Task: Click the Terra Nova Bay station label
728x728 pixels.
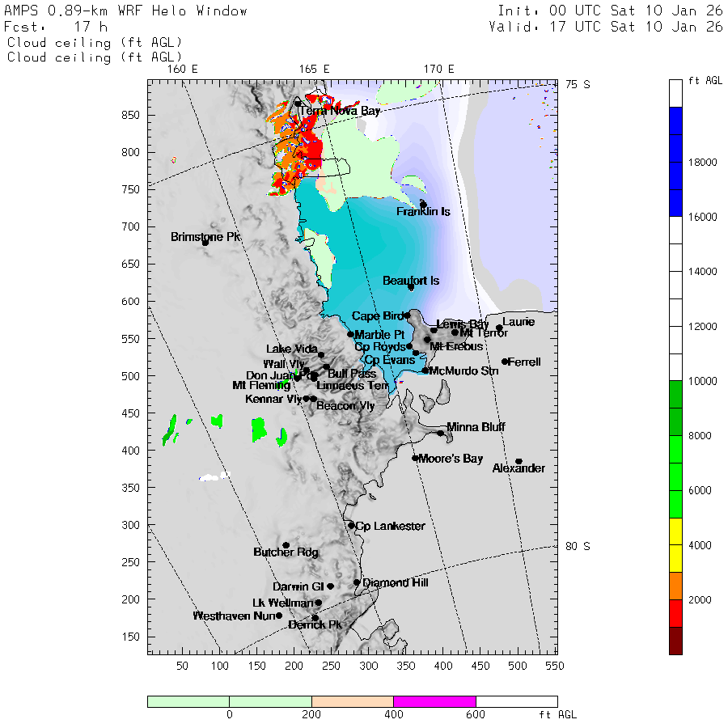Action: [x=340, y=111]
